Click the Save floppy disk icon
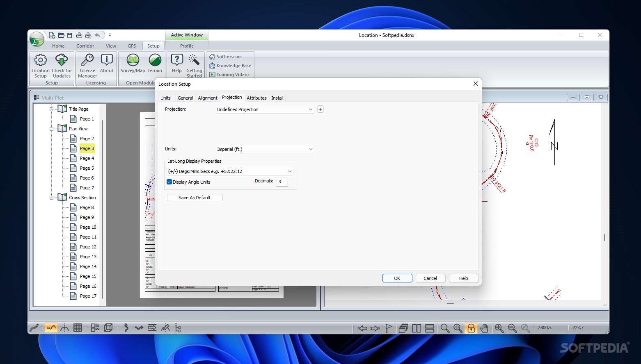This screenshot has width=641, height=364. [70, 35]
